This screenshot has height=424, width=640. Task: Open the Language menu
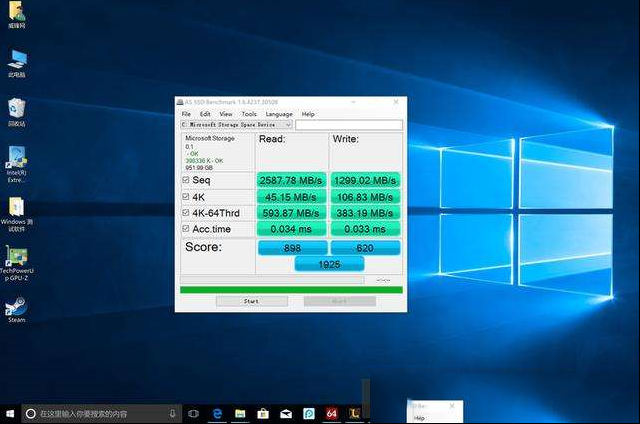pyautogui.click(x=279, y=114)
